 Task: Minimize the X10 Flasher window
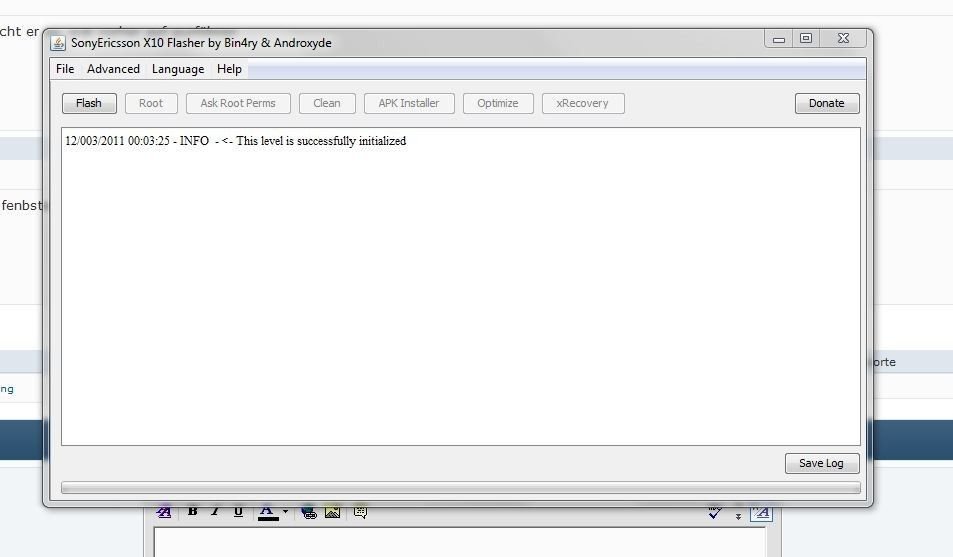click(x=779, y=39)
